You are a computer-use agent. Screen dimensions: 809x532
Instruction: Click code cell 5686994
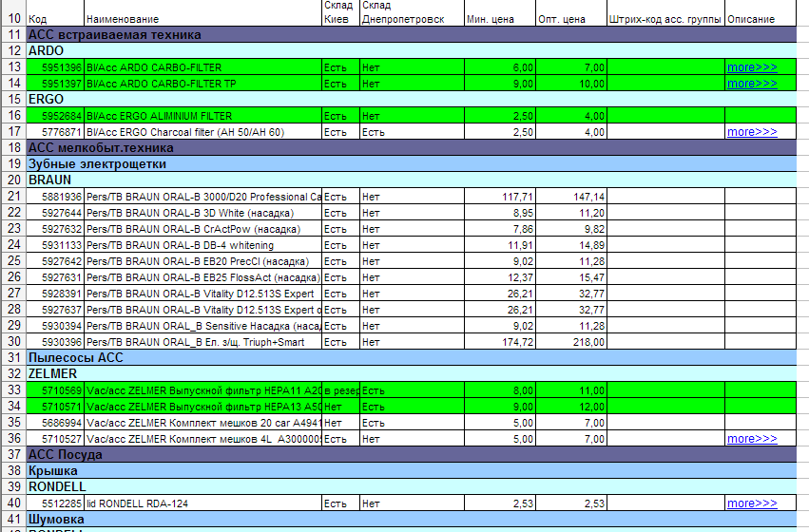pyautogui.click(x=55, y=423)
